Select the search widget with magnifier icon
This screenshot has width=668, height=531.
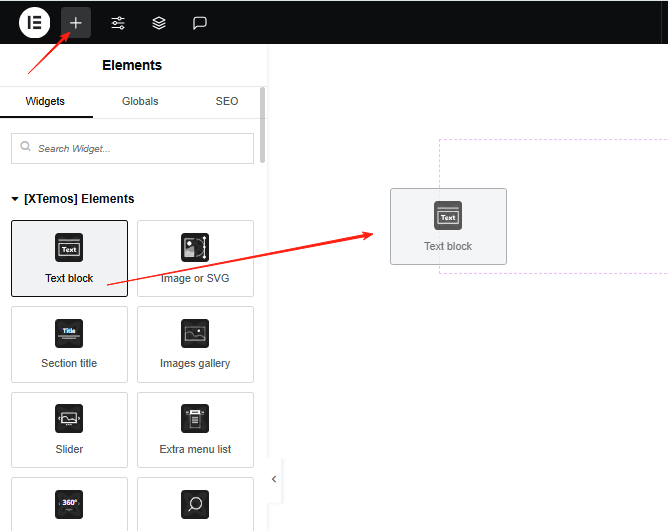(195, 505)
